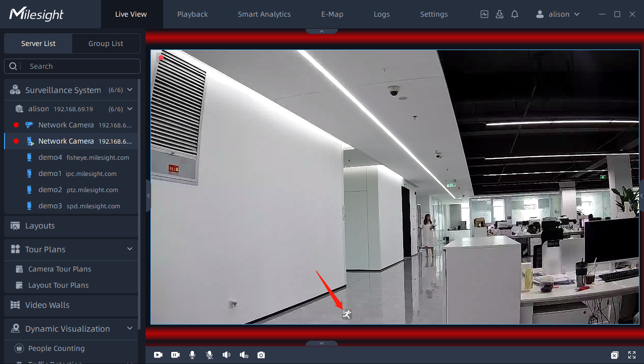Expand the Tour Plans section chevron
The width and height of the screenshot is (644, 364).
tap(130, 249)
